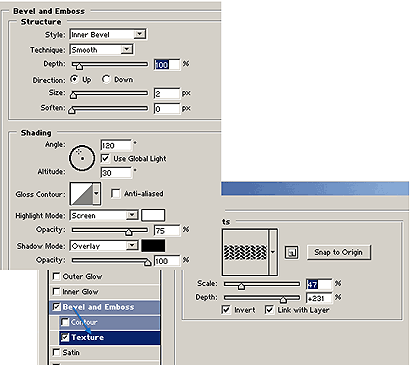The image size is (410, 365).
Task: Toggle the Invert checkbox
Action: 226,310
